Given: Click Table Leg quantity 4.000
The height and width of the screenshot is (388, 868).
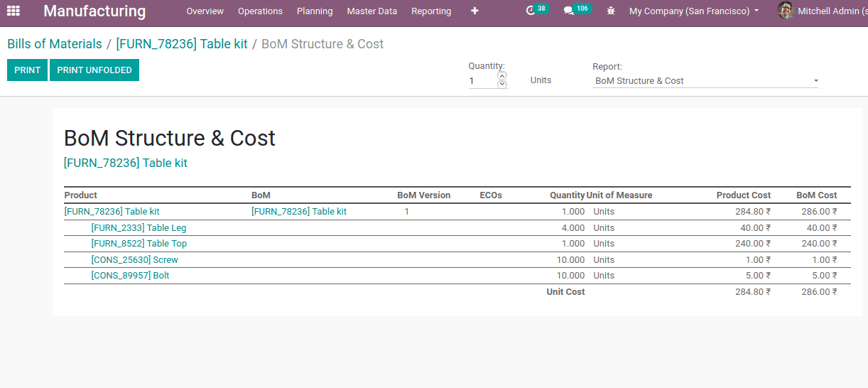Looking at the screenshot, I should [x=573, y=228].
